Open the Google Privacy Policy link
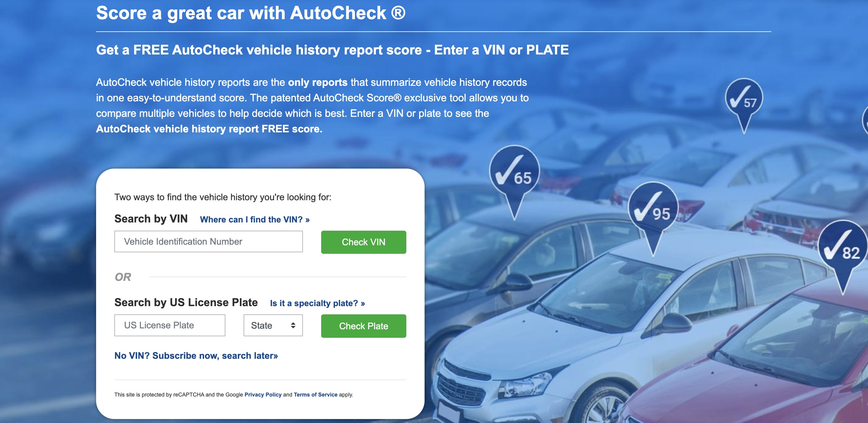 coord(263,394)
